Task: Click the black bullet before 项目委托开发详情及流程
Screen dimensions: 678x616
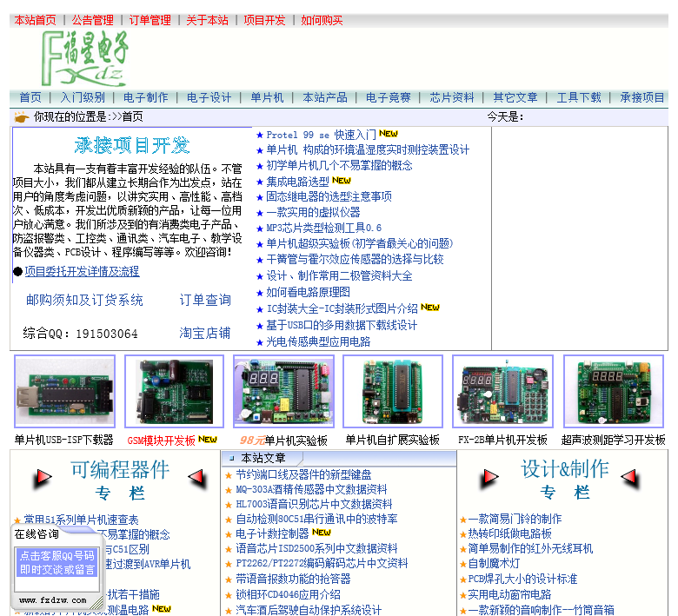Action: [17, 271]
